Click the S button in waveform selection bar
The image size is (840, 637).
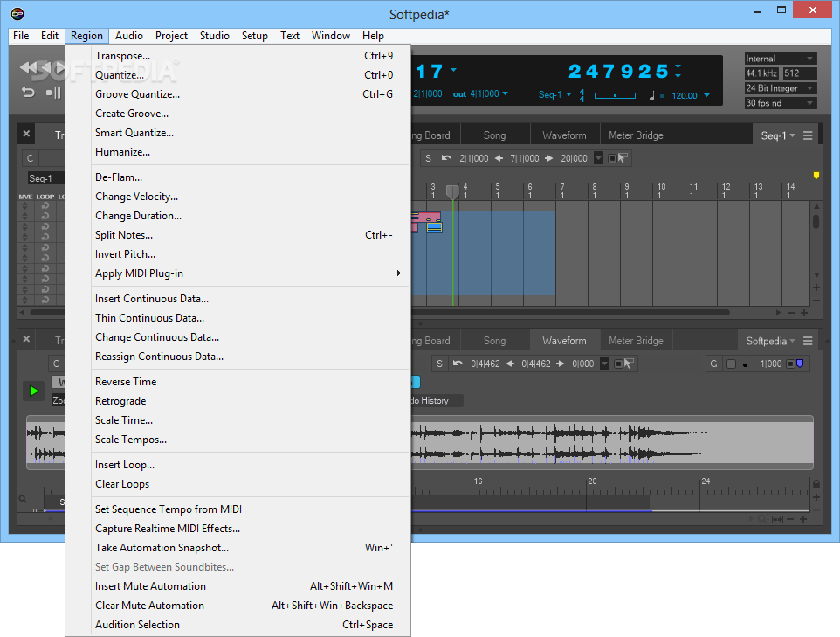pos(440,364)
